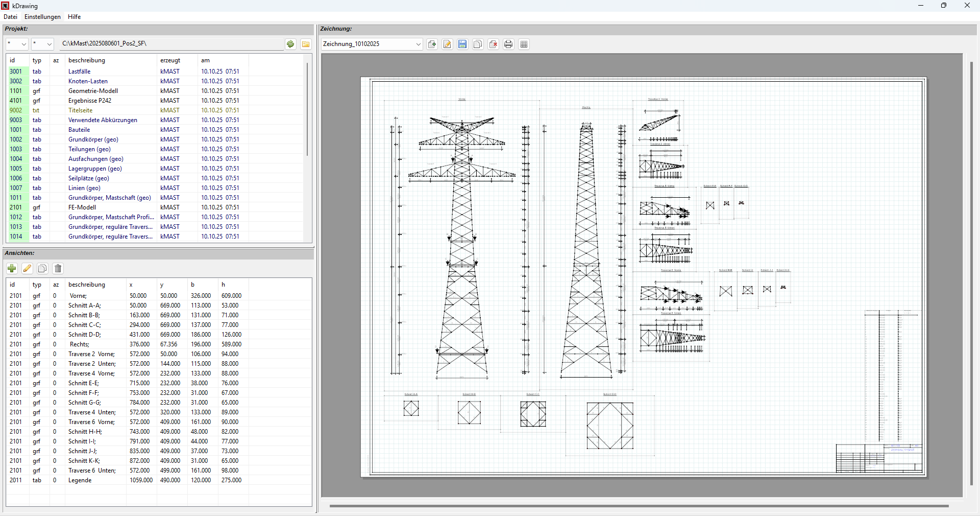Open the Einstellungen menu

pyautogui.click(x=42, y=17)
